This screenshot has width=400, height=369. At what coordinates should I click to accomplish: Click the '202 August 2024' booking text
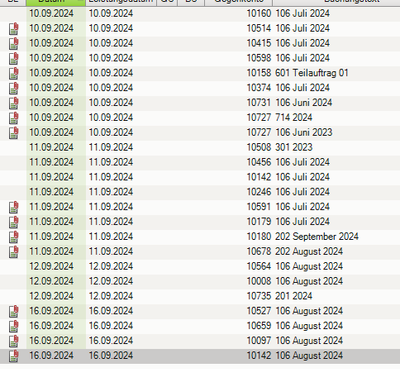(x=309, y=251)
